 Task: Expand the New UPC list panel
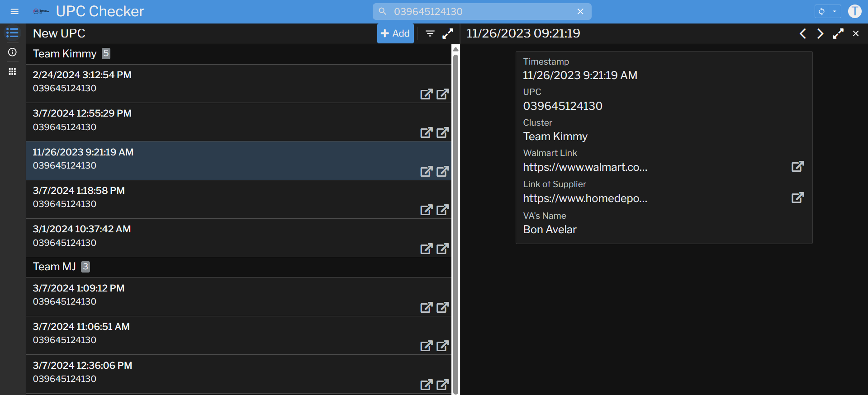click(448, 33)
